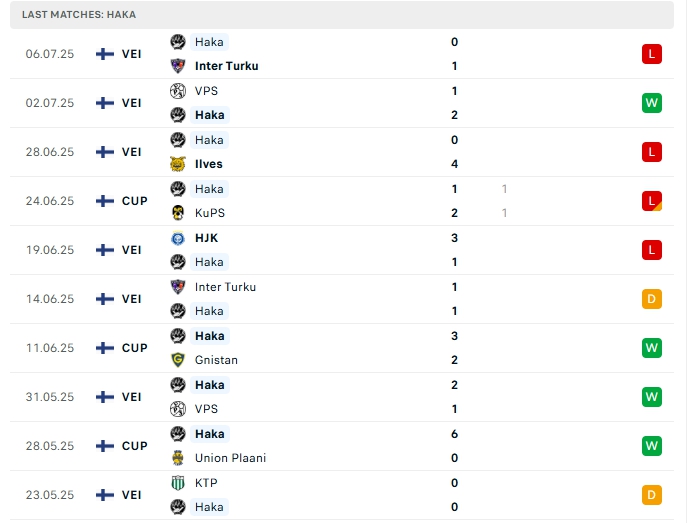Click the Union Plaani crest icon

(x=178, y=458)
